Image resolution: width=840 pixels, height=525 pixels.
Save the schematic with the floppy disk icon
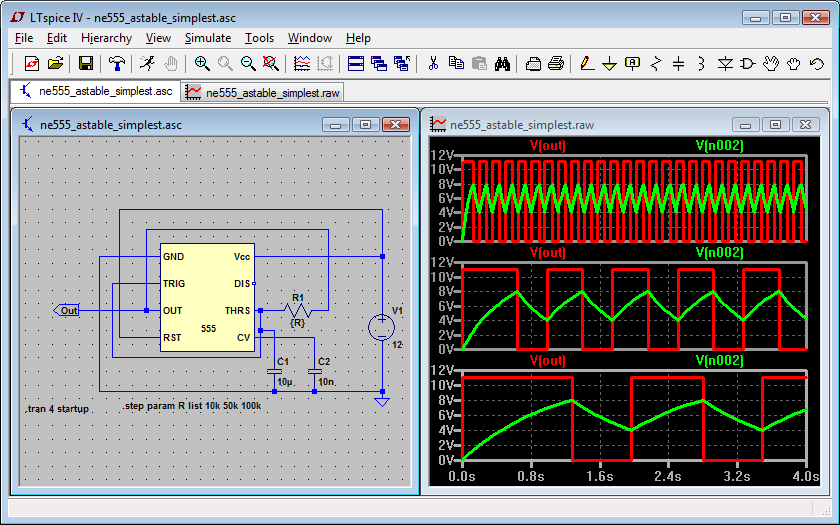point(86,64)
